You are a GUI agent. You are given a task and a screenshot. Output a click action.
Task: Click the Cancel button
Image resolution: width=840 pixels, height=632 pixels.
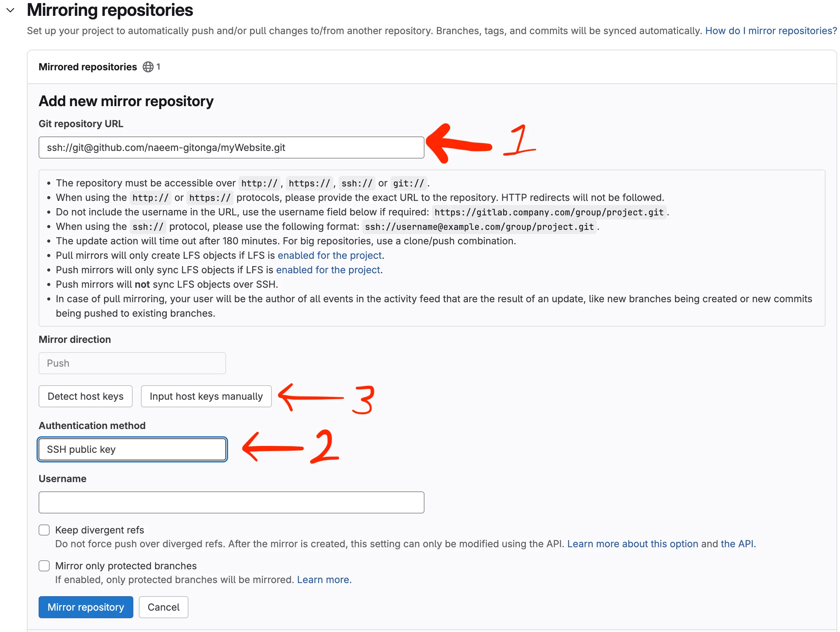tap(163, 607)
